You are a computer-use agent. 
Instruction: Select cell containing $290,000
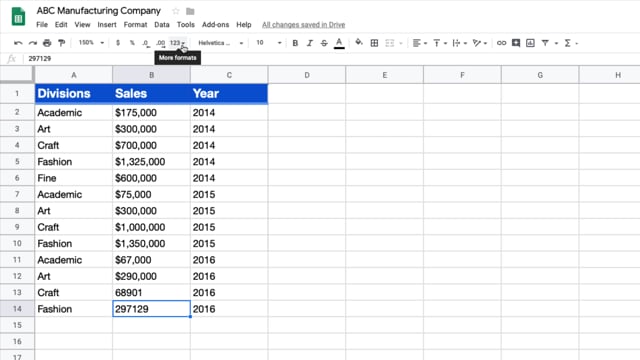coord(151,276)
